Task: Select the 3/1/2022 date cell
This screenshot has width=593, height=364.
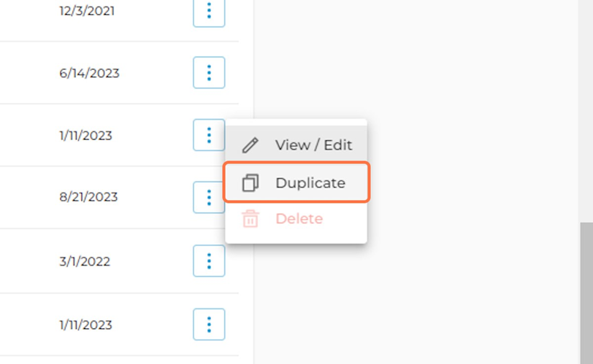Action: click(85, 261)
